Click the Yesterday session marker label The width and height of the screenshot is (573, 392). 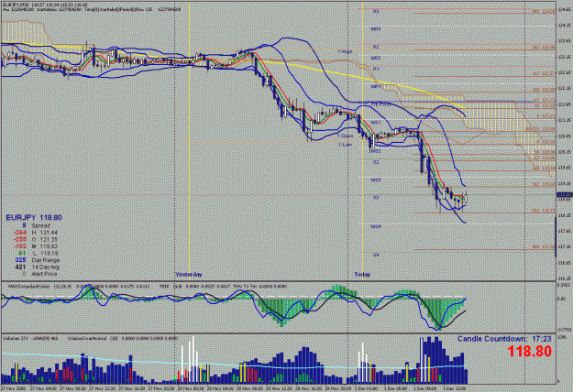[x=189, y=275]
